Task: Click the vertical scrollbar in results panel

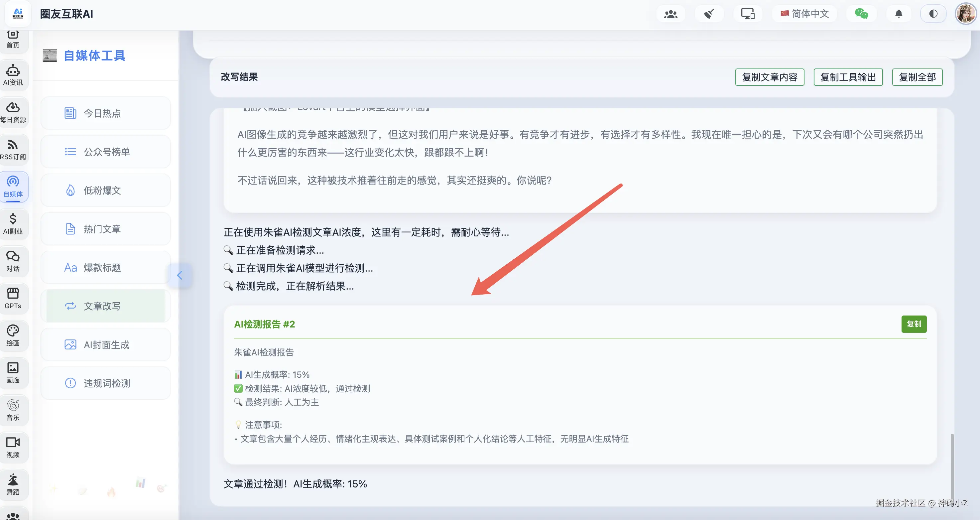Action: click(952, 464)
